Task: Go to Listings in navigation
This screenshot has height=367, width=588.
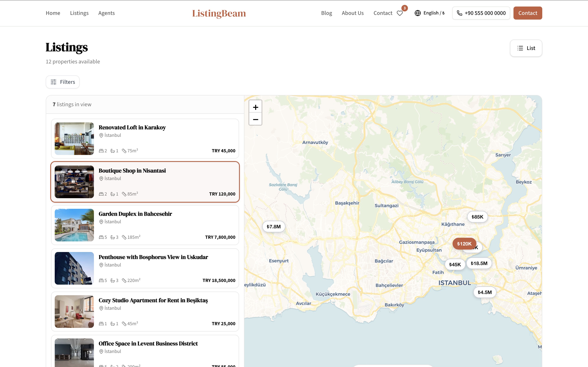Action: pos(79,13)
